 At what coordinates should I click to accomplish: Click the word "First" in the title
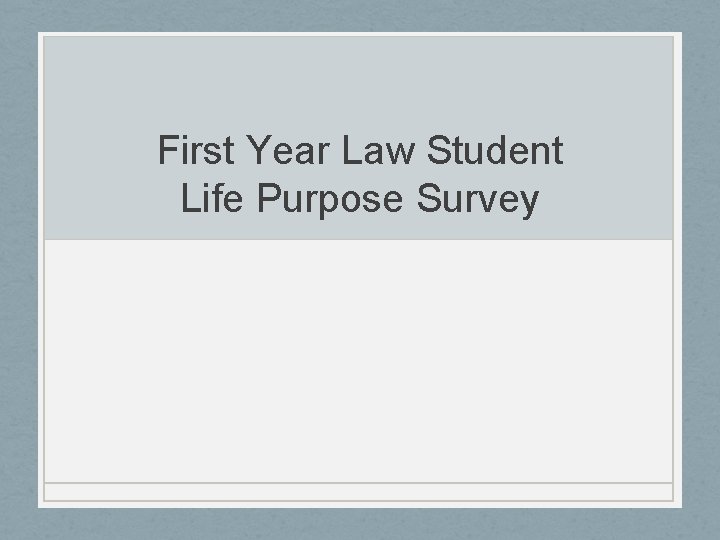pos(188,152)
